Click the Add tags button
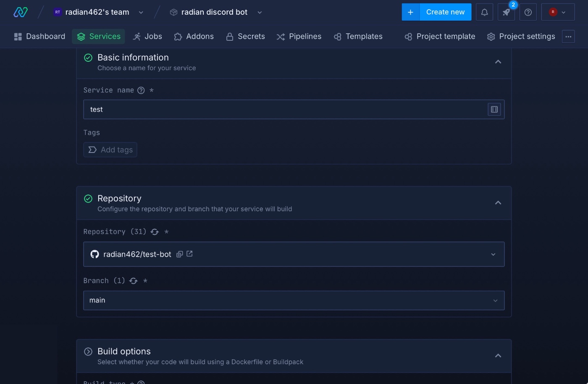Screen dimensions: 588x384 (110, 150)
